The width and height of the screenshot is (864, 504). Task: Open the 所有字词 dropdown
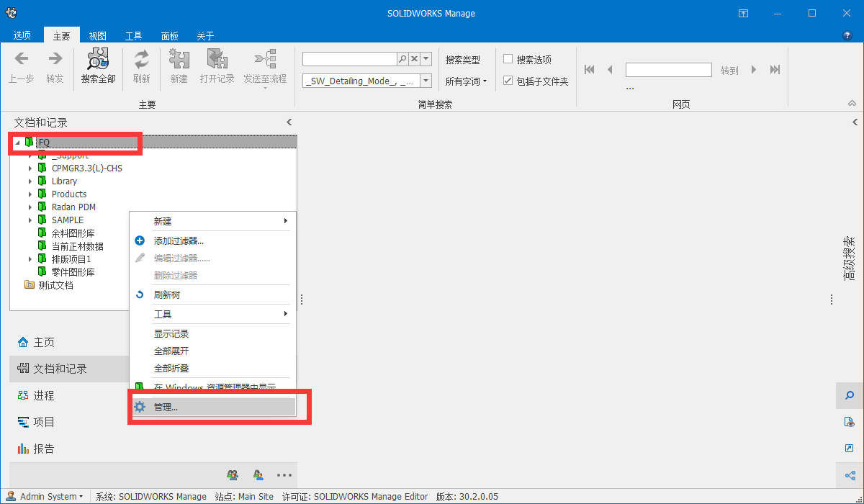point(466,81)
